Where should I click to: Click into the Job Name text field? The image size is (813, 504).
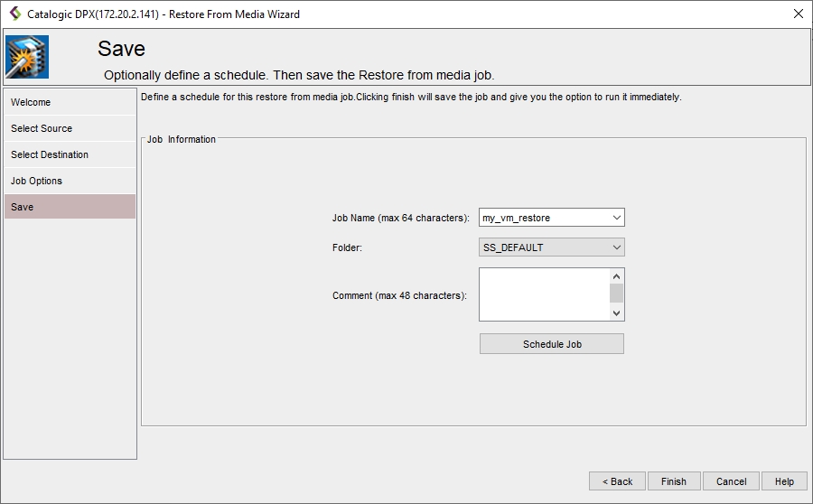coord(543,218)
